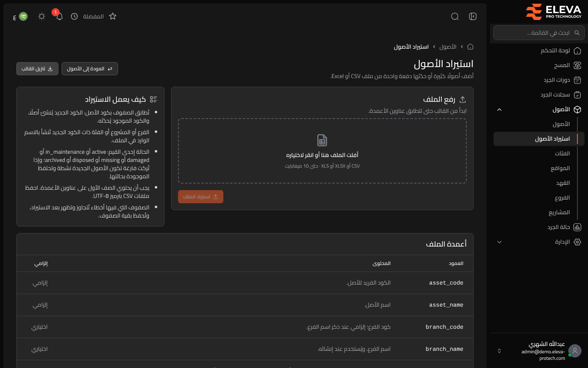Click the asset_code column cell
Screen dimensions: 588x368
446,283
